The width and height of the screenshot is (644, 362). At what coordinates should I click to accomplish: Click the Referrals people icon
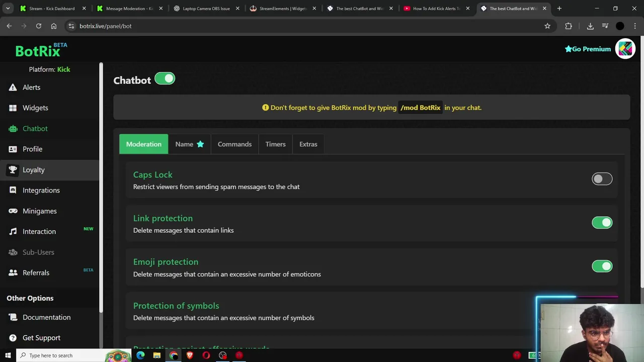click(13, 273)
